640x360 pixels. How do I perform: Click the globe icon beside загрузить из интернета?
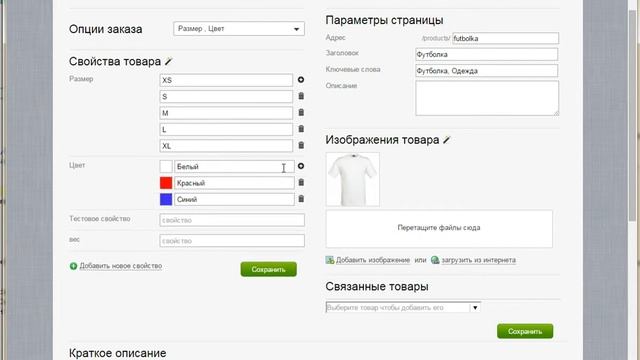pyautogui.click(x=435, y=260)
